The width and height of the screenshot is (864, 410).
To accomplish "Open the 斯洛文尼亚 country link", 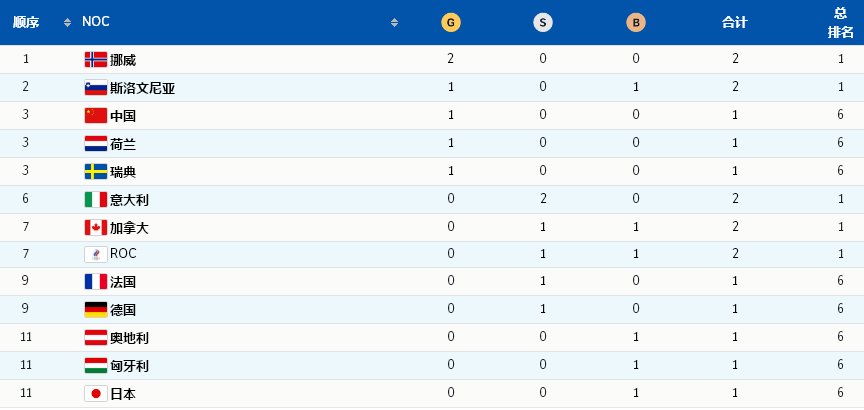I will tap(142, 88).
